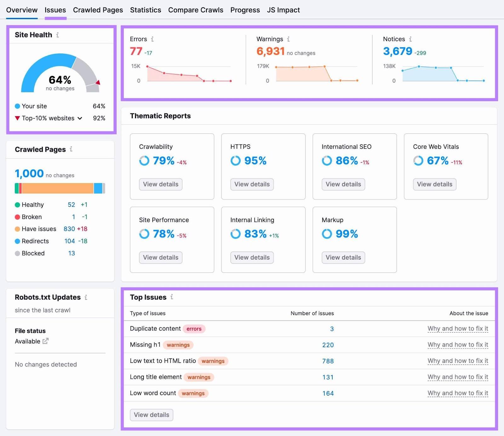Open Why and how to fix it for Duplicate content
The width and height of the screenshot is (504, 436).
[x=458, y=329]
